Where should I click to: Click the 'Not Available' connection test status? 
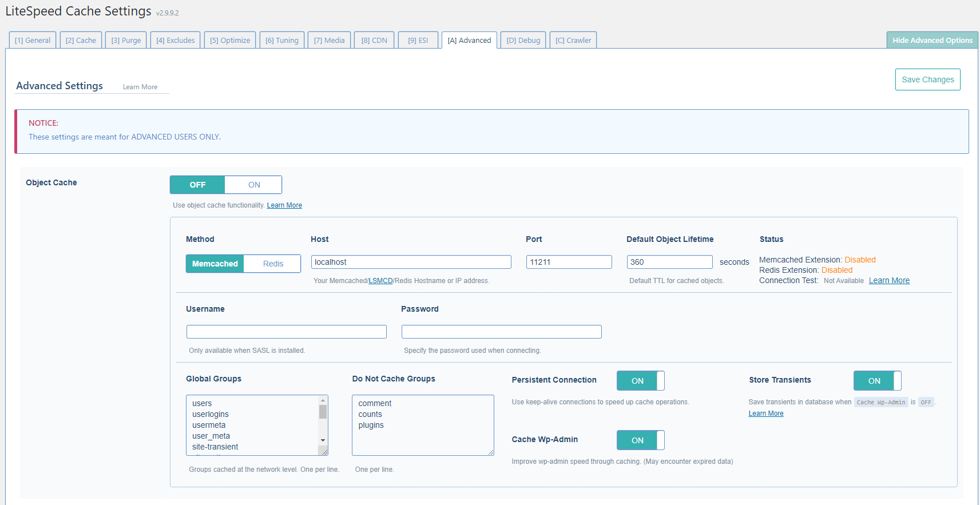coord(844,281)
